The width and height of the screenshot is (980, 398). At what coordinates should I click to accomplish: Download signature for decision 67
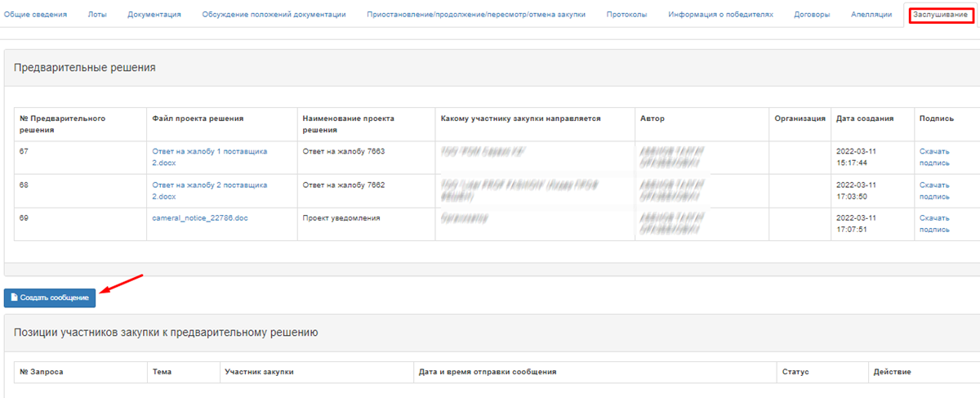[x=934, y=157]
